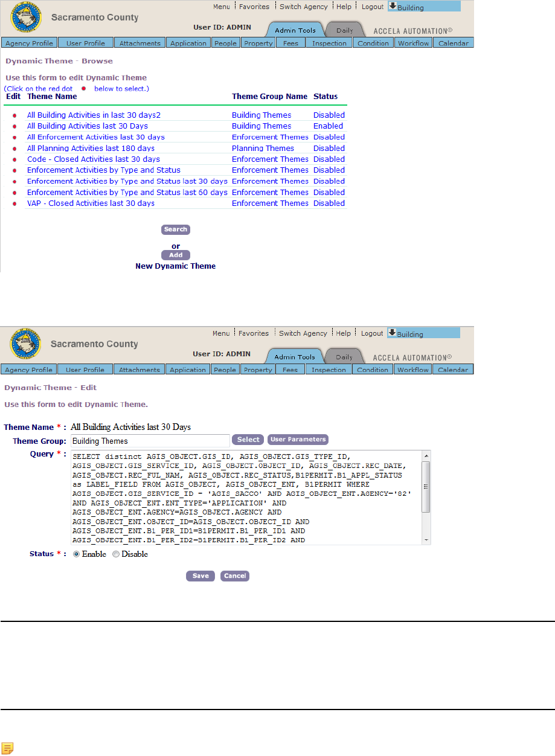Open Inspection in Edit screen navigation bar
Image resolution: width=555 pixels, height=756 pixels.
(x=329, y=370)
